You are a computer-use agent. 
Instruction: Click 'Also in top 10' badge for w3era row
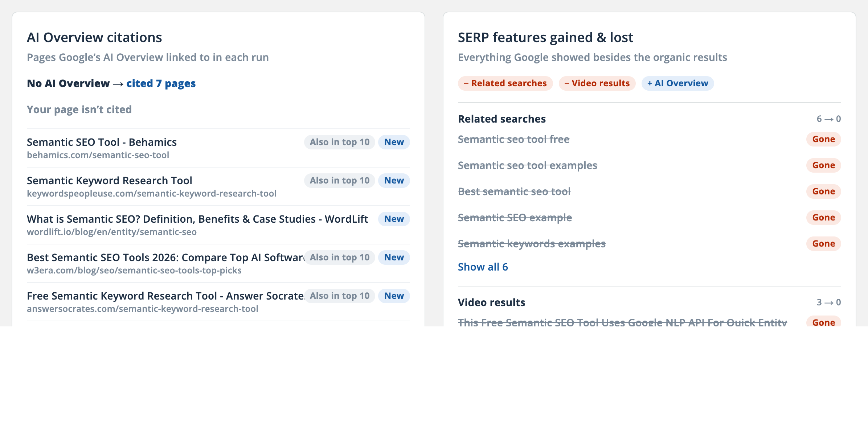pyautogui.click(x=340, y=257)
